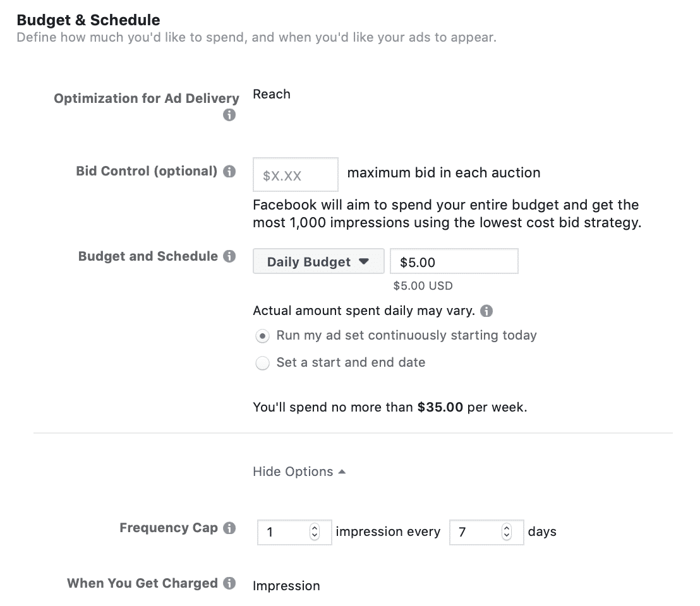This screenshot has height=606, width=700.
Task: Choose Set a start and end date
Action: point(262,363)
